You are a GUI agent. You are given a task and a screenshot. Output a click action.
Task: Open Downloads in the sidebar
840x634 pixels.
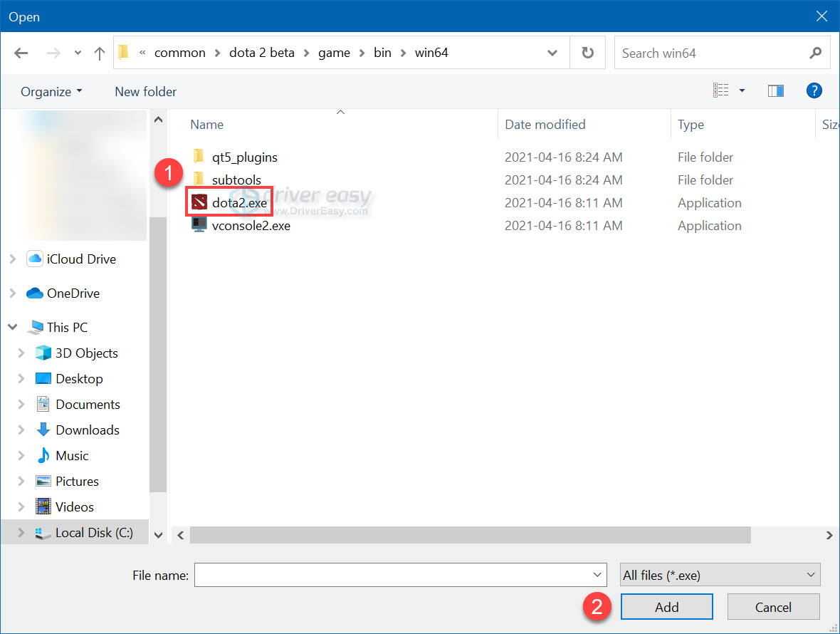(88, 430)
